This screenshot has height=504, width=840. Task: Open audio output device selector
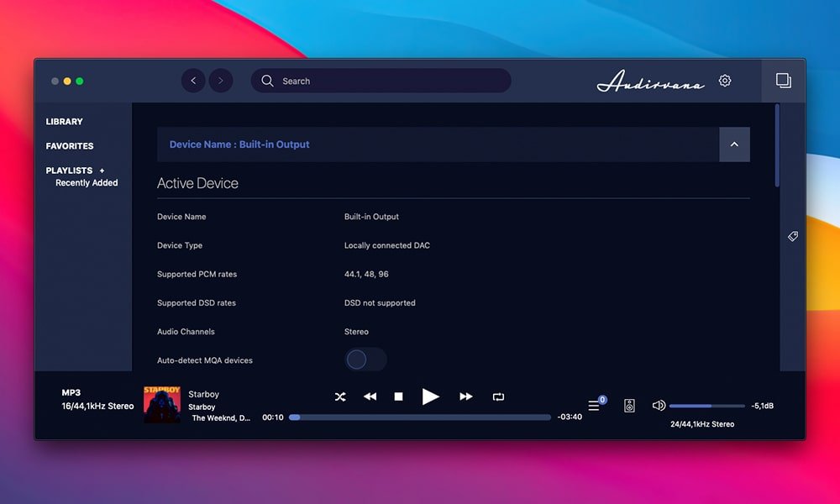(630, 406)
